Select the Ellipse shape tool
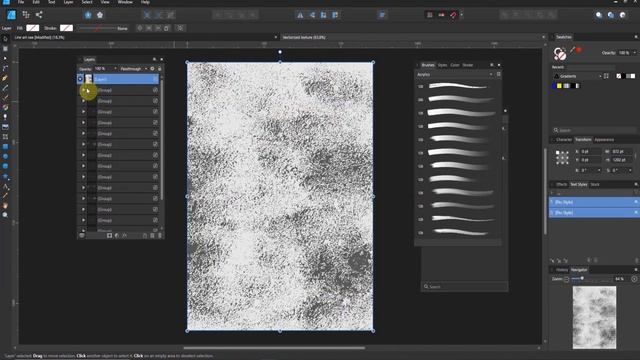640x360 pixels. pos(5,156)
